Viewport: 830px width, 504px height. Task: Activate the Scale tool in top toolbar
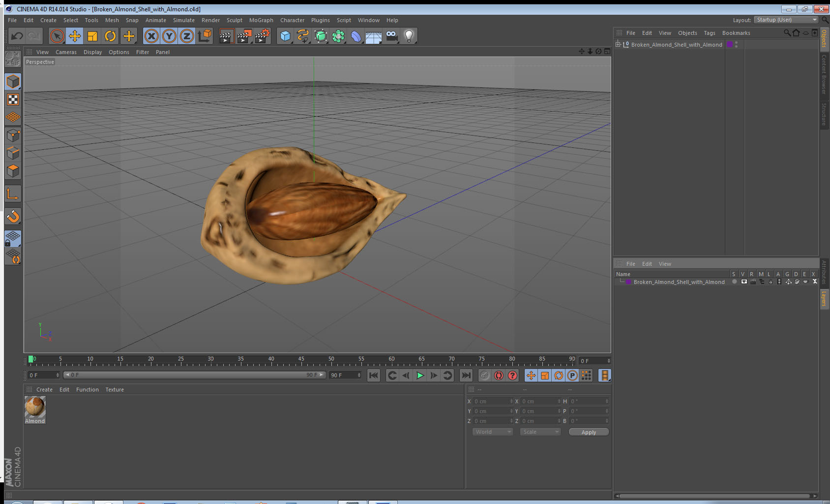[x=92, y=36]
